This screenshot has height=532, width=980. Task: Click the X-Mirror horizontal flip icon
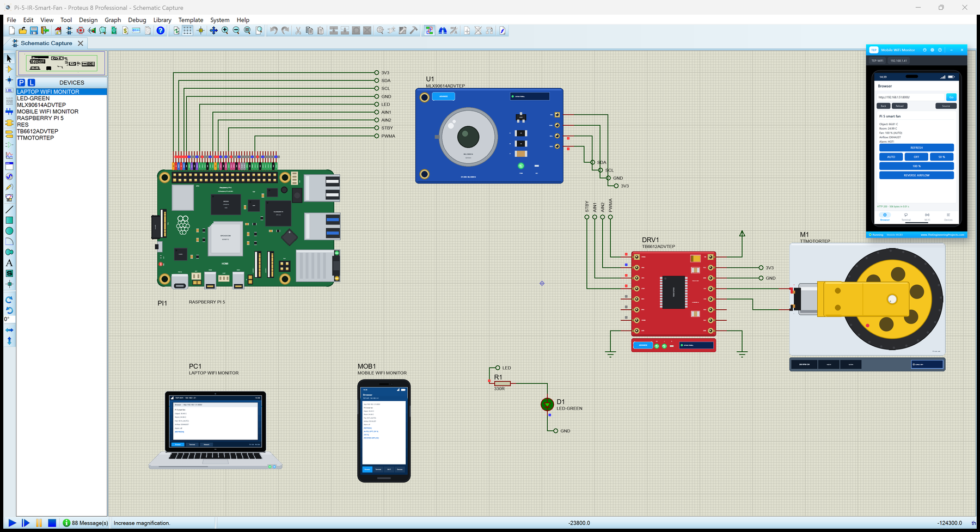(9, 330)
